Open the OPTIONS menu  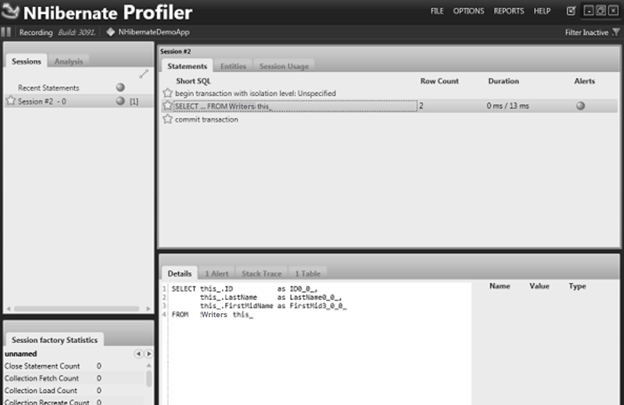point(468,11)
